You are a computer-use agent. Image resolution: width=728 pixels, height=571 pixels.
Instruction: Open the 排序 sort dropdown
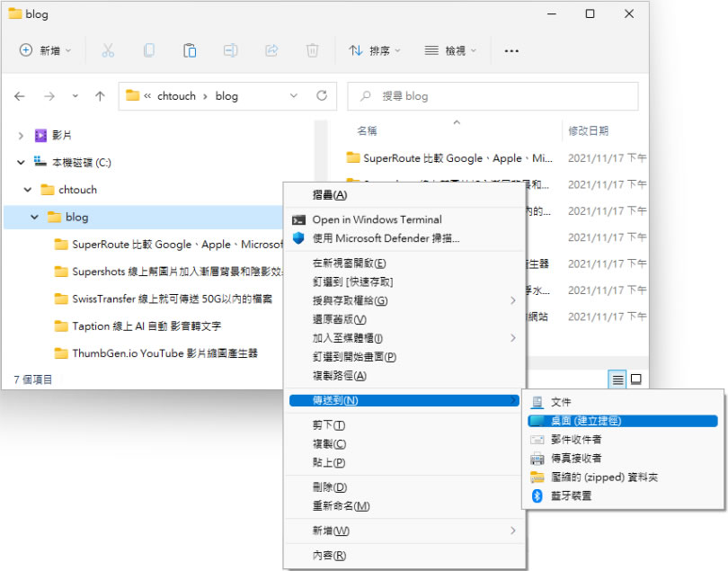374,50
